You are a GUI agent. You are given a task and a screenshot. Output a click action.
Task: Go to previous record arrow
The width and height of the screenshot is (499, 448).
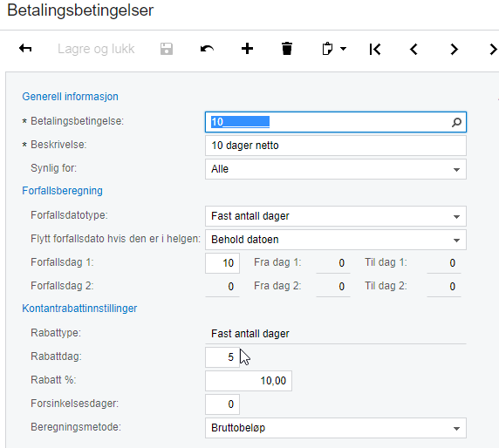point(414,50)
